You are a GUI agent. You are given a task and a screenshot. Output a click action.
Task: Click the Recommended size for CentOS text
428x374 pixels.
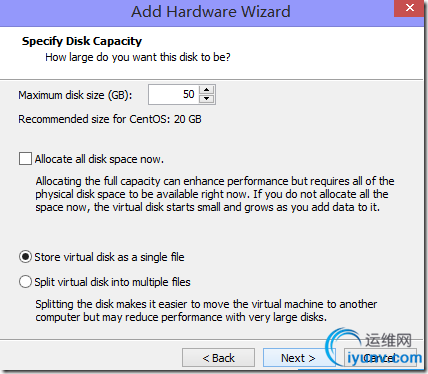point(110,119)
